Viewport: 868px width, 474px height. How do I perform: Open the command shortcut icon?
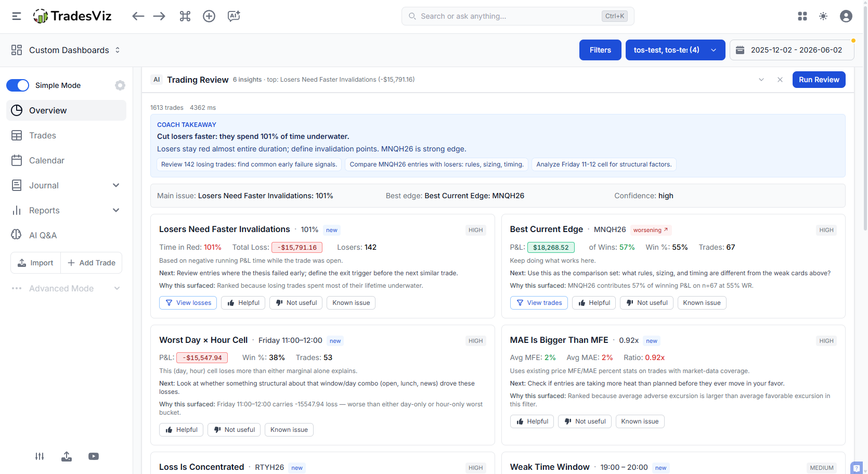pos(185,16)
